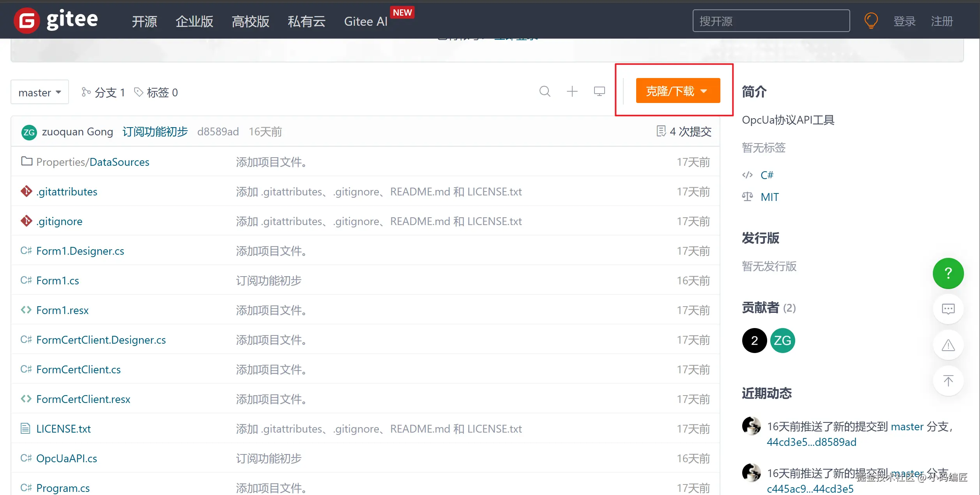Click the lightbulb icon in header
Screen dimensions: 980x495
pyautogui.click(x=871, y=21)
